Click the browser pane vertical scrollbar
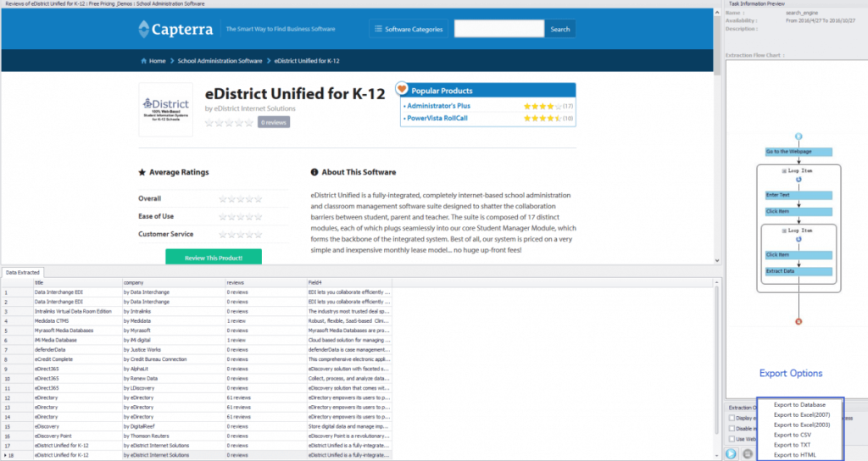Viewport: 868px width, 461px height. [x=717, y=44]
